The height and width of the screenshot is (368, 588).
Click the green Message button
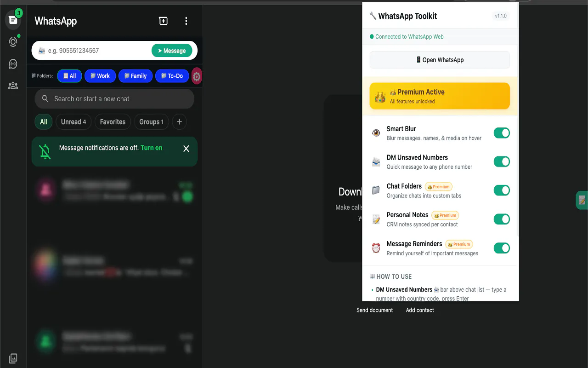coord(172,51)
